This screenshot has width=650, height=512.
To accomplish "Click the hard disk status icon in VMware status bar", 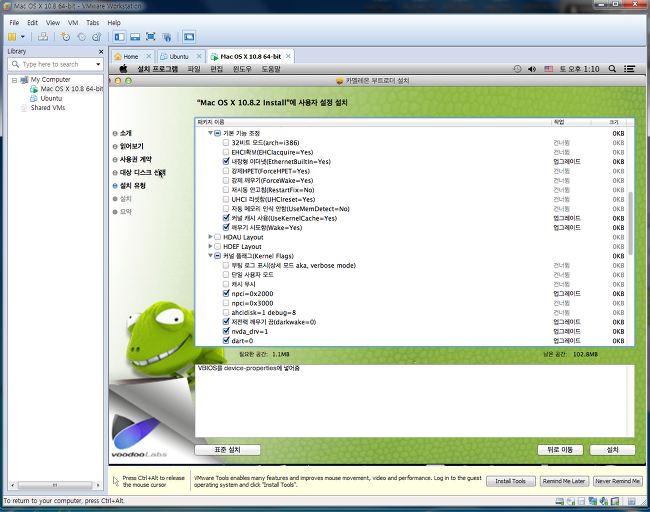I will pos(560,501).
